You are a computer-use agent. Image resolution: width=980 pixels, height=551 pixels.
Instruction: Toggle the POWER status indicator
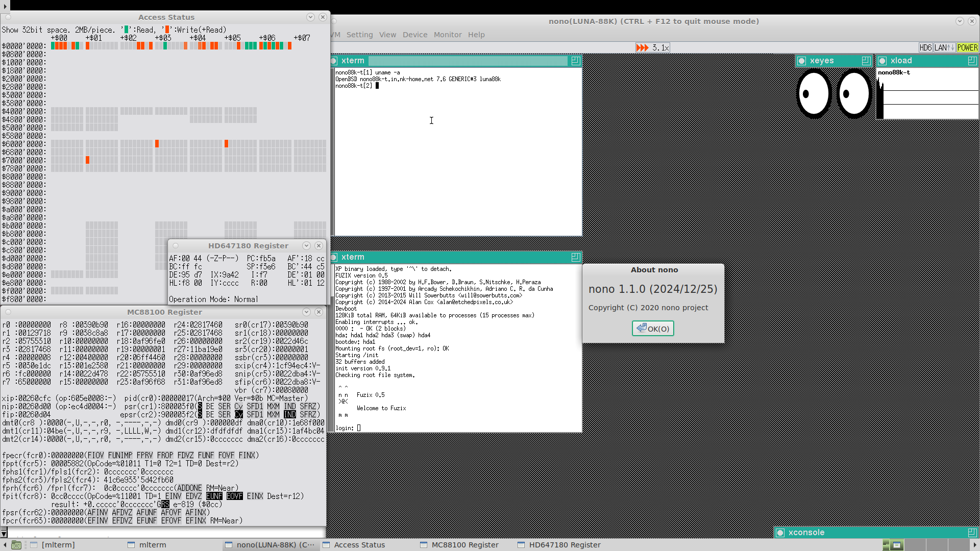point(967,47)
